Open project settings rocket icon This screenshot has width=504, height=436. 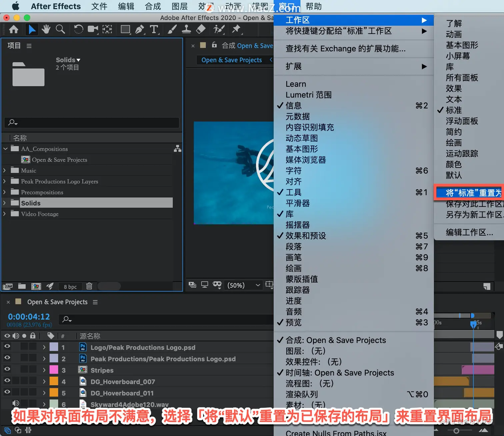click(x=50, y=286)
